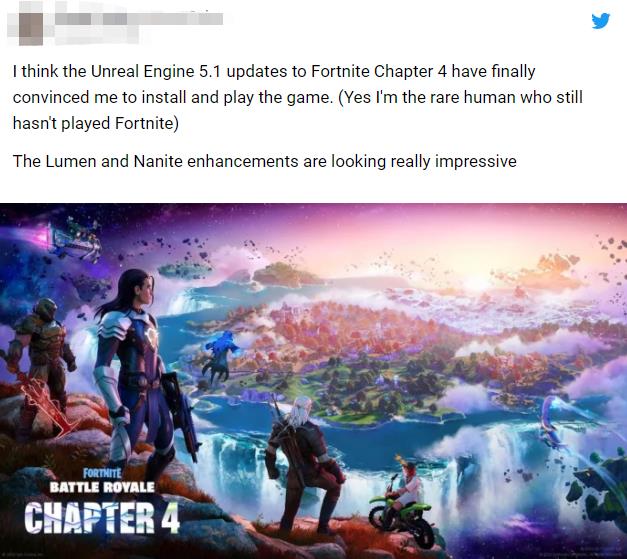
Task: Click the blue Twitter bird logo
Action: click(601, 21)
